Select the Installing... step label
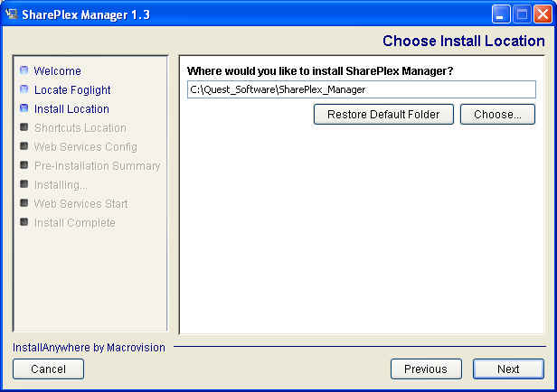The width and height of the screenshot is (557, 392). pyautogui.click(x=61, y=185)
